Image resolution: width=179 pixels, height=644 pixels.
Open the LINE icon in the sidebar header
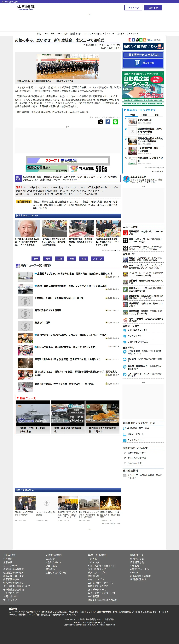click(141, 40)
